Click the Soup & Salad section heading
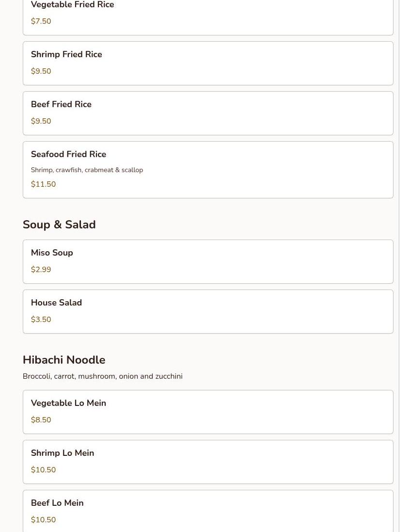 click(x=59, y=225)
